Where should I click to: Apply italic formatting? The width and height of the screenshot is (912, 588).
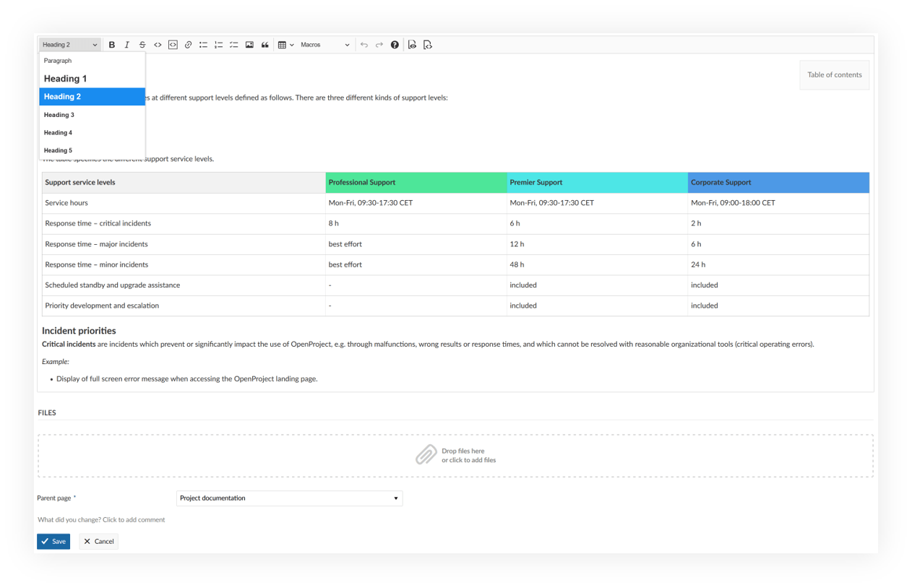(x=127, y=44)
